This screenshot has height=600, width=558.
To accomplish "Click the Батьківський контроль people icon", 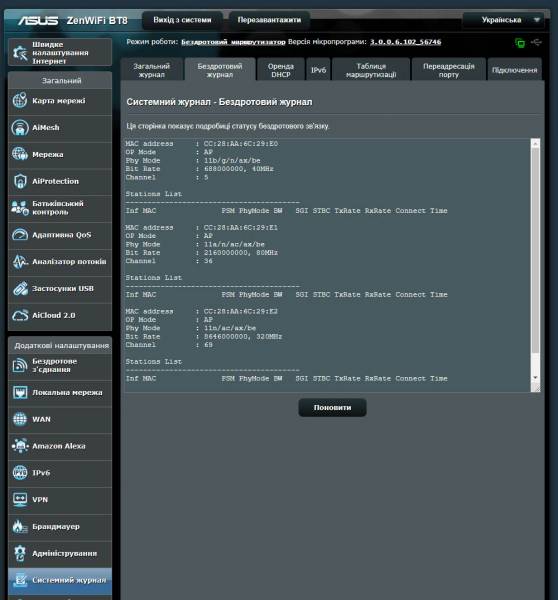I will pos(20,208).
